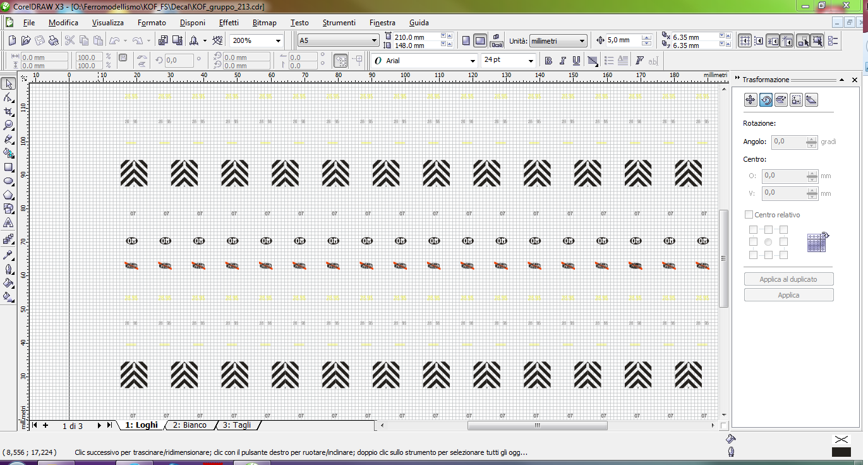This screenshot has width=868, height=465.
Task: Select the Smart Fill tool
Action: pos(8,153)
